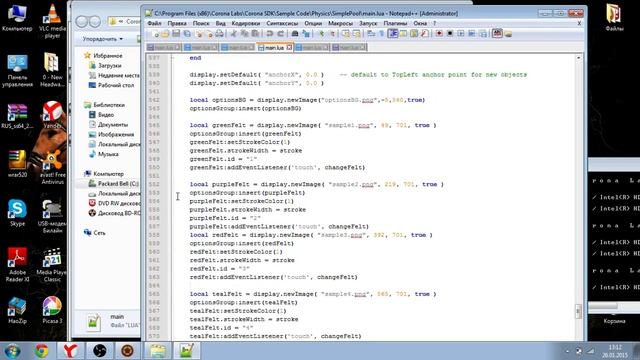Open the Вид menu
This screenshot has height=360, width=640.
point(220,23)
